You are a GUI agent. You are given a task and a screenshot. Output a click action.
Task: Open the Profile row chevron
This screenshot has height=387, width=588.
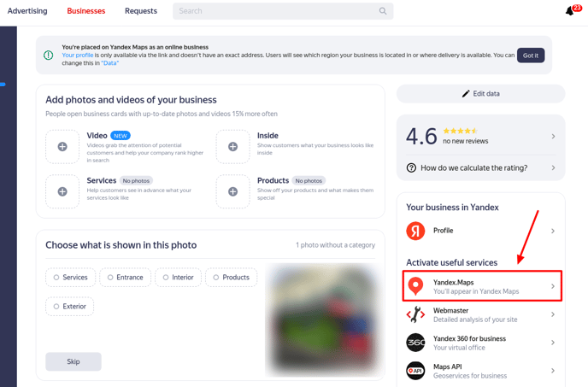pos(553,231)
